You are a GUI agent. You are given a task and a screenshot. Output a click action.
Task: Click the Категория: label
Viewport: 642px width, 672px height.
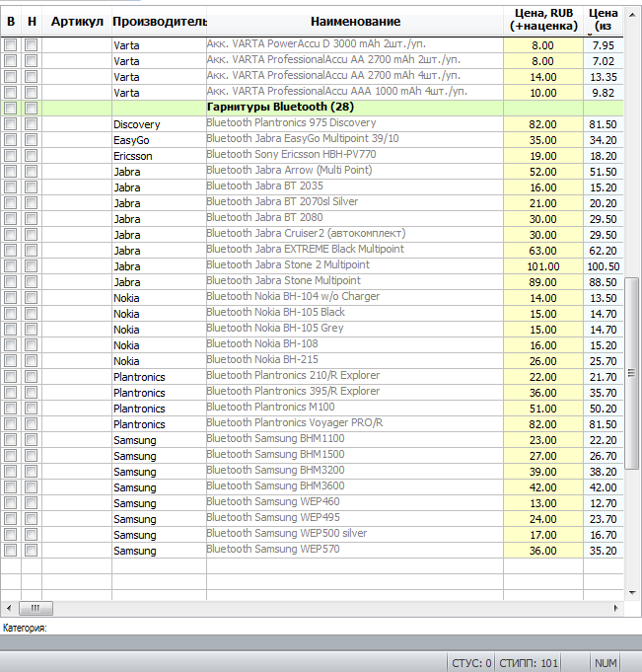pyautogui.click(x=25, y=628)
